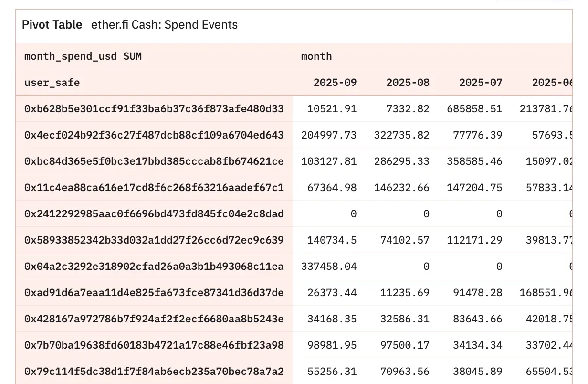Click address 0x2412292985aac0f6696bd473fd845fc04e2c8dad

(154, 214)
